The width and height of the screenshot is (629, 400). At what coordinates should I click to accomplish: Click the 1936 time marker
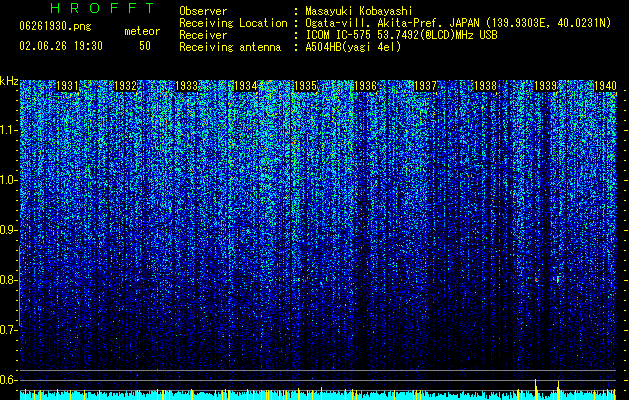pyautogui.click(x=365, y=86)
